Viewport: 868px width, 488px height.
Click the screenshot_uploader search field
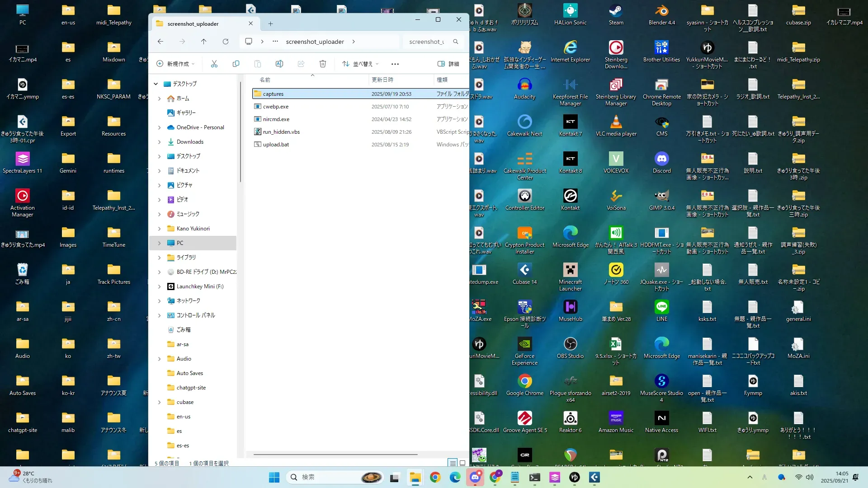point(427,42)
